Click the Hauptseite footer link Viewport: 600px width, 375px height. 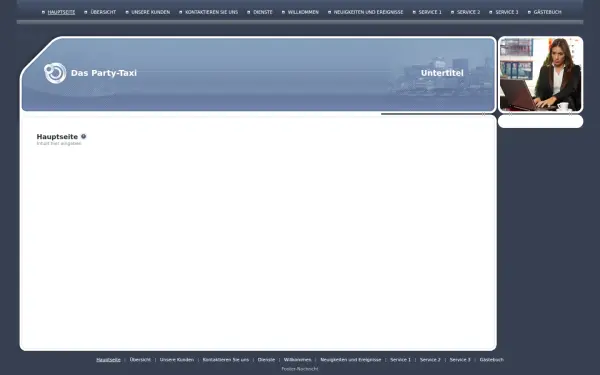point(108,360)
